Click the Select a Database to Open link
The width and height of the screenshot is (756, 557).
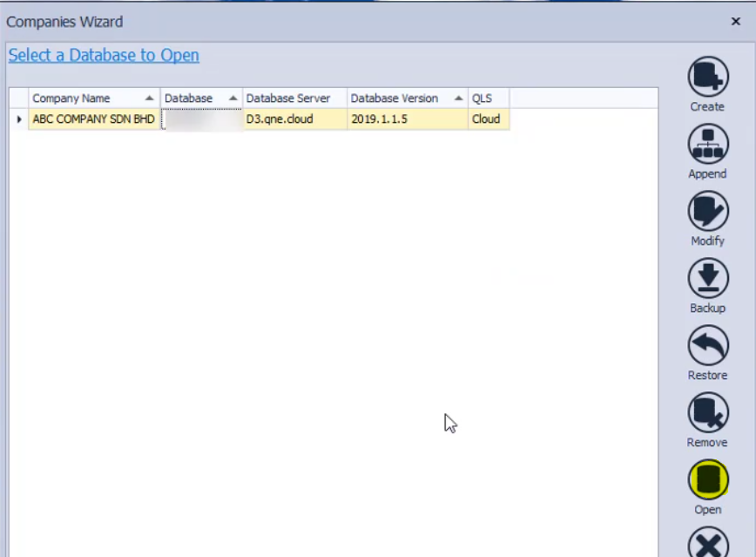coord(104,55)
